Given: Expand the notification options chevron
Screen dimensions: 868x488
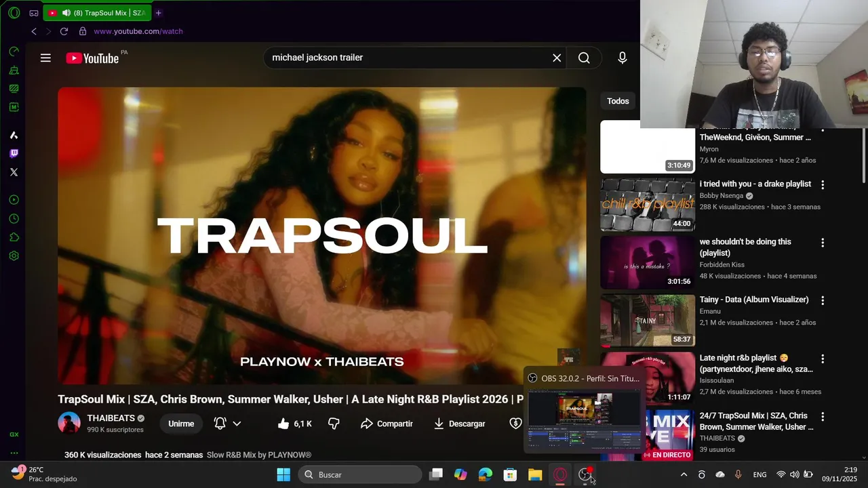Looking at the screenshot, I should 237,424.
